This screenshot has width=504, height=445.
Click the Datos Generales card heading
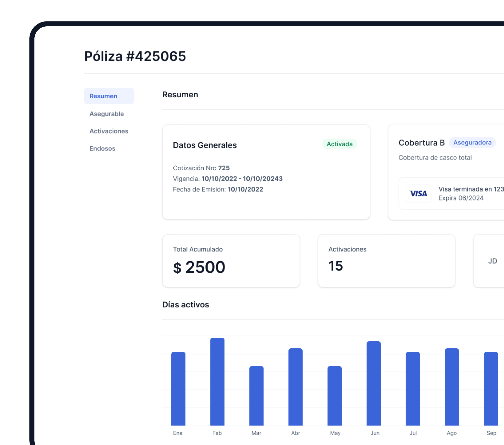coord(205,145)
